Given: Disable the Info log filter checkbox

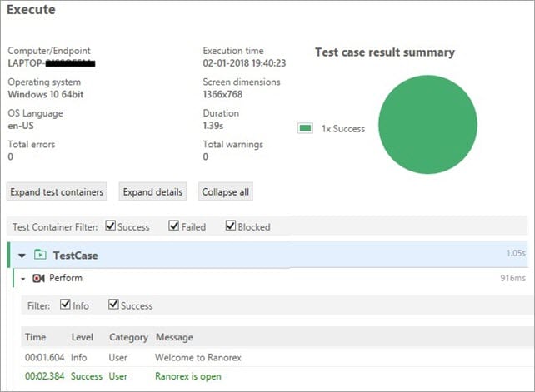Looking at the screenshot, I should [65, 305].
